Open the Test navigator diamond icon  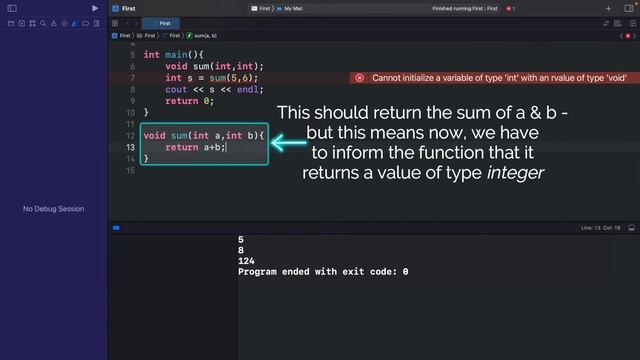[64, 24]
